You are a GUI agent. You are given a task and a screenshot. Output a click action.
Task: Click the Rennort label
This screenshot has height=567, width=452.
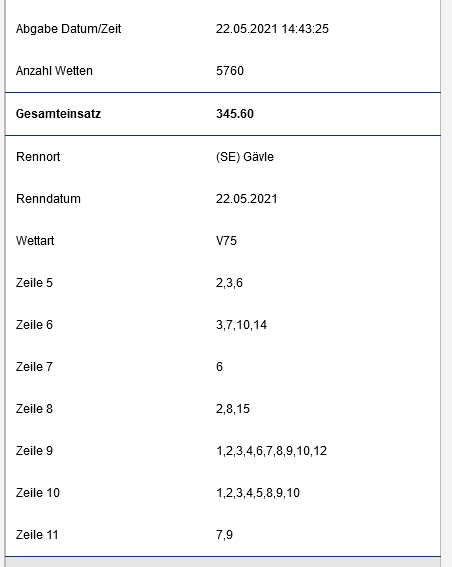point(38,157)
